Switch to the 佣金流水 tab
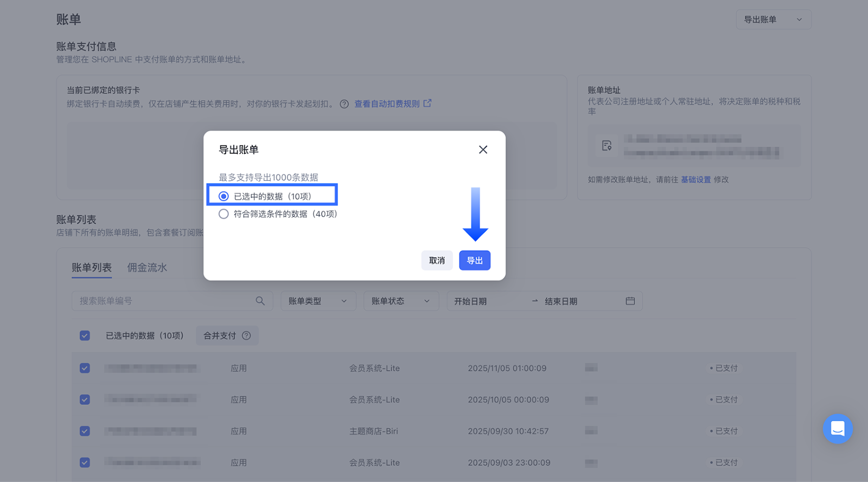This screenshot has height=482, width=868. 147,268
